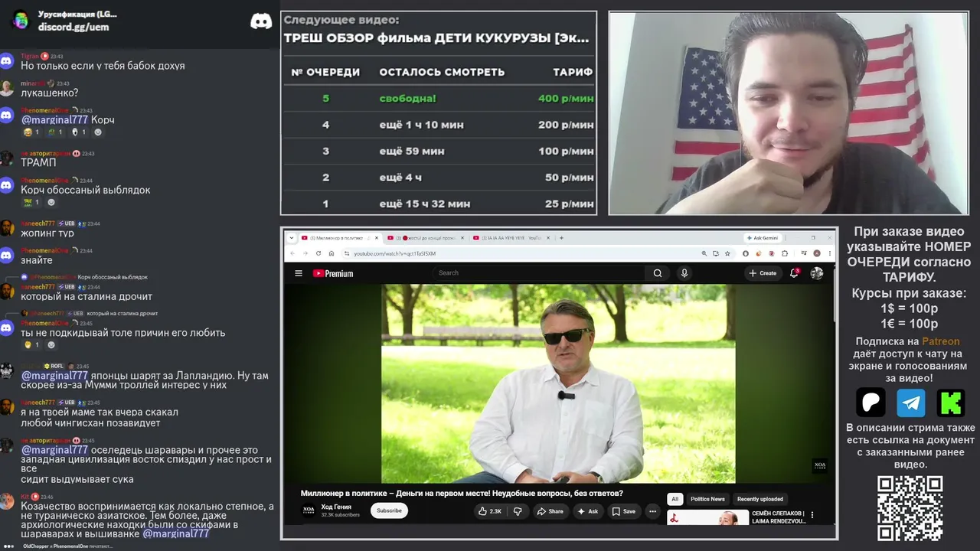Go forward in the browser
980x551 pixels.
305,253
